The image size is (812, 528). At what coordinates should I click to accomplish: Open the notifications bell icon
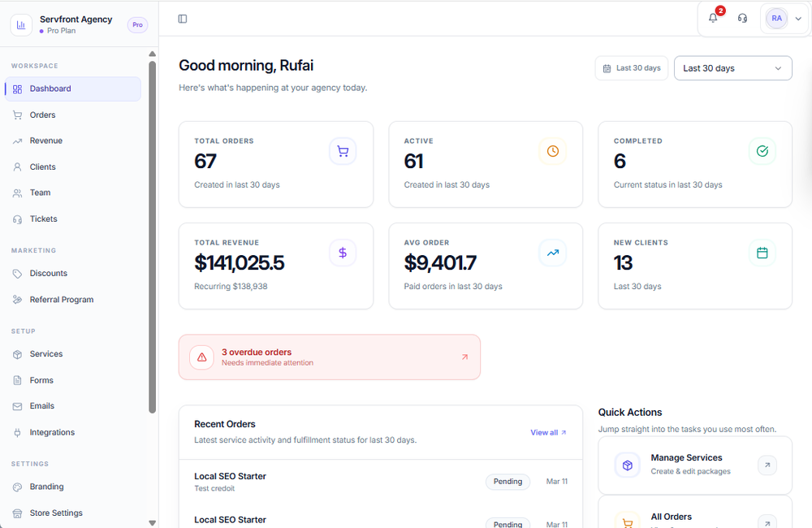[713, 18]
